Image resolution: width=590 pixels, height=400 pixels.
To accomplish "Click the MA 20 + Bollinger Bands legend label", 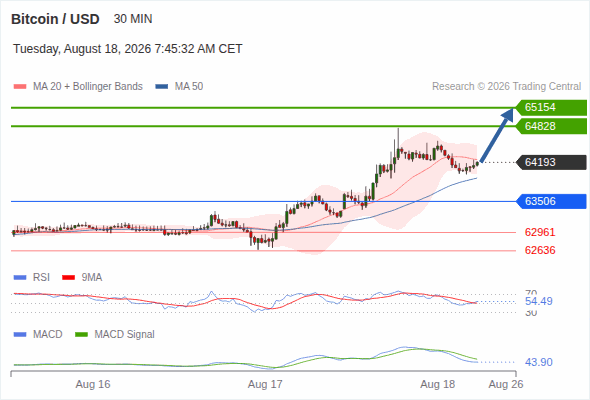I will click(x=88, y=87).
